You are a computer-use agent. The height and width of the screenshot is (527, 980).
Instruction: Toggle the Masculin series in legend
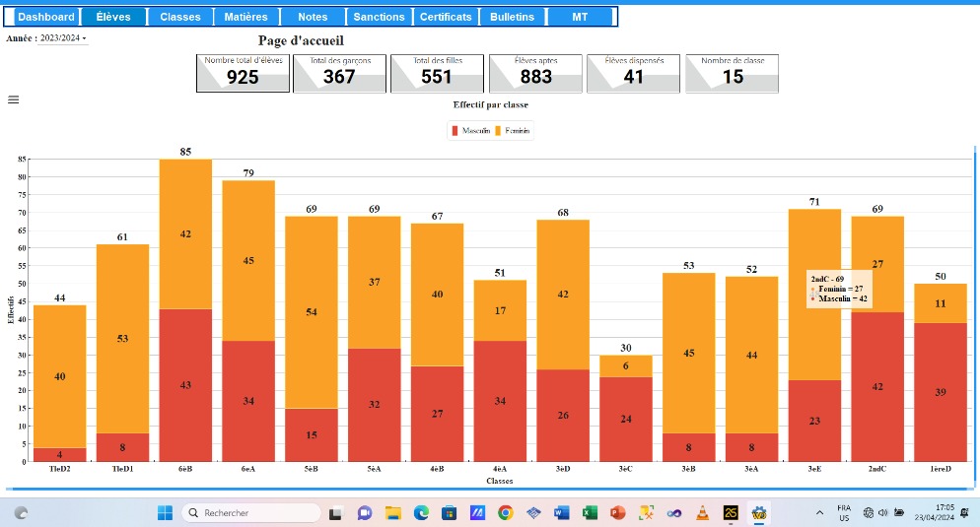click(471, 131)
